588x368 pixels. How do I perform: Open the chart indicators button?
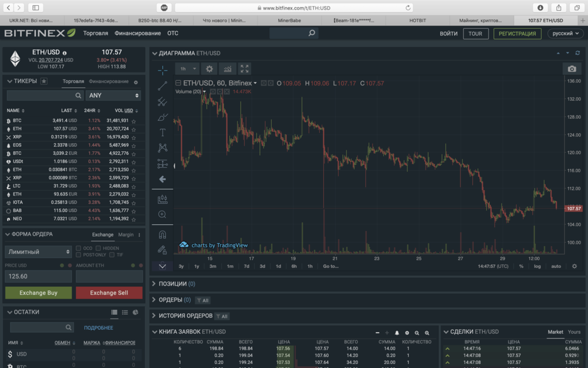227,69
